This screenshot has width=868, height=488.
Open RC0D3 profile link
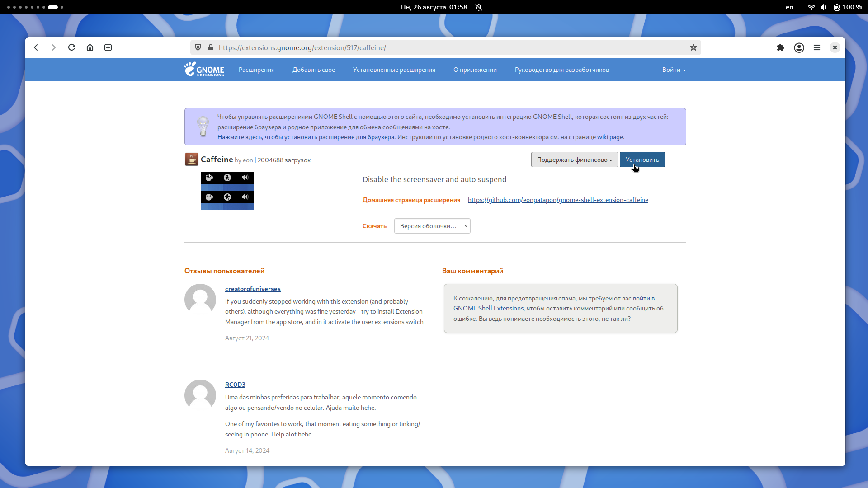pos(235,385)
